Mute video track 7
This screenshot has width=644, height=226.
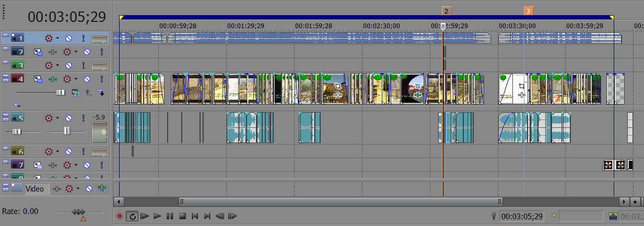(x=87, y=165)
